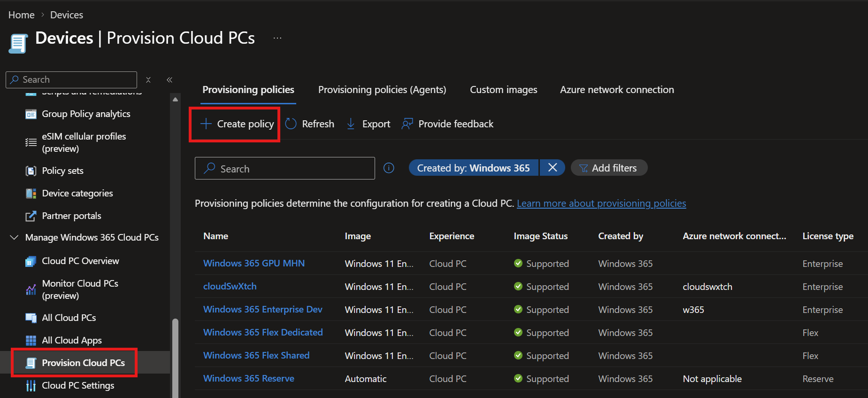Switch to Provisioning policies tab
This screenshot has height=398, width=868.
248,90
